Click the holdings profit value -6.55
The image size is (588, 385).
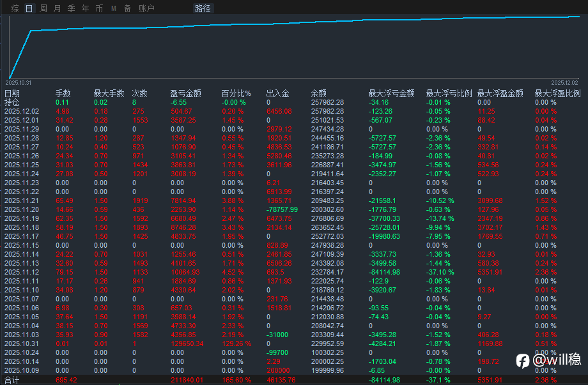click(178, 102)
